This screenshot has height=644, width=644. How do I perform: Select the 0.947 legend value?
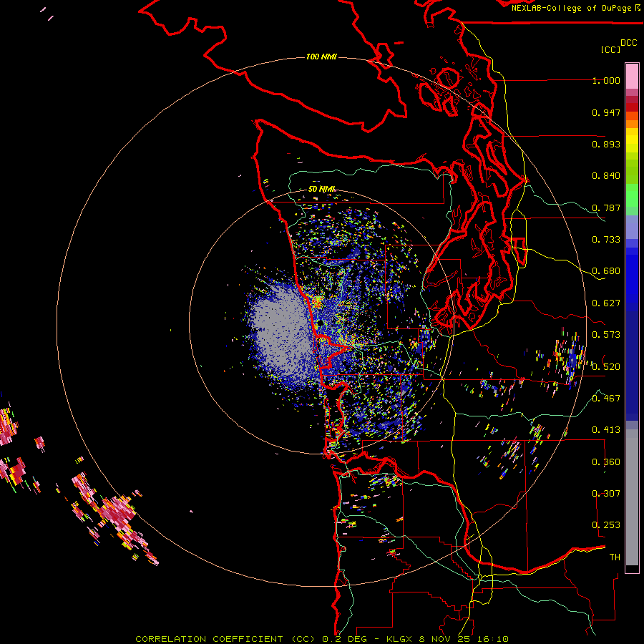click(606, 112)
